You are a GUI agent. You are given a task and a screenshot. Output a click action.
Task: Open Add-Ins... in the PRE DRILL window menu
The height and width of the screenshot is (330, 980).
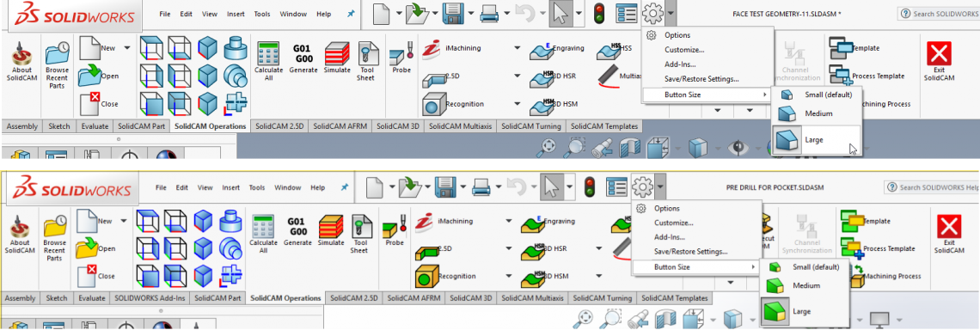[670, 237]
